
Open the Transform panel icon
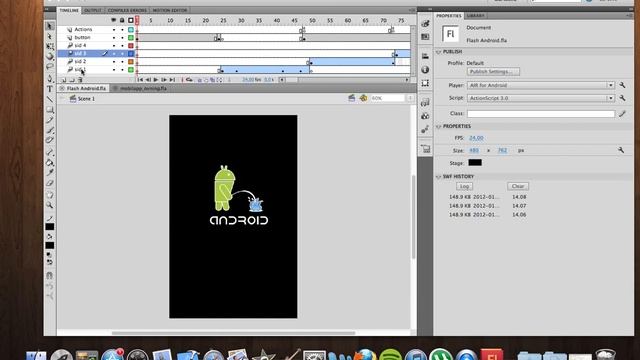click(x=425, y=83)
